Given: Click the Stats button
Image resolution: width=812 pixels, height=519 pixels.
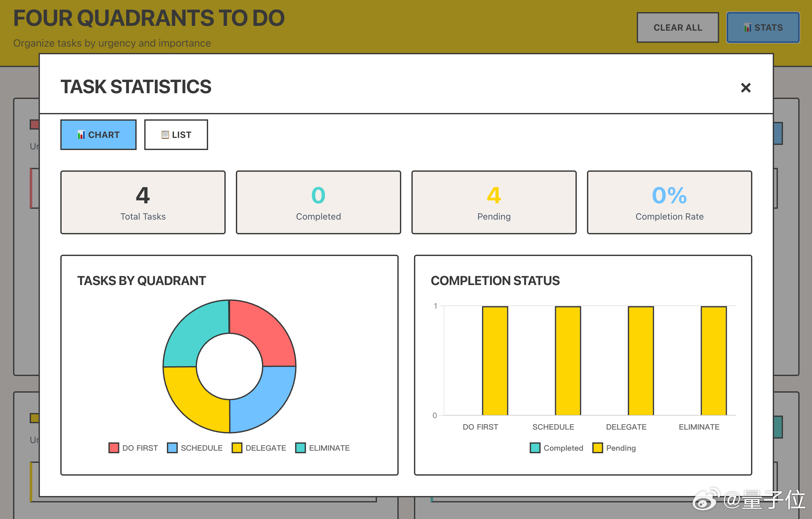Looking at the screenshot, I should [x=763, y=27].
